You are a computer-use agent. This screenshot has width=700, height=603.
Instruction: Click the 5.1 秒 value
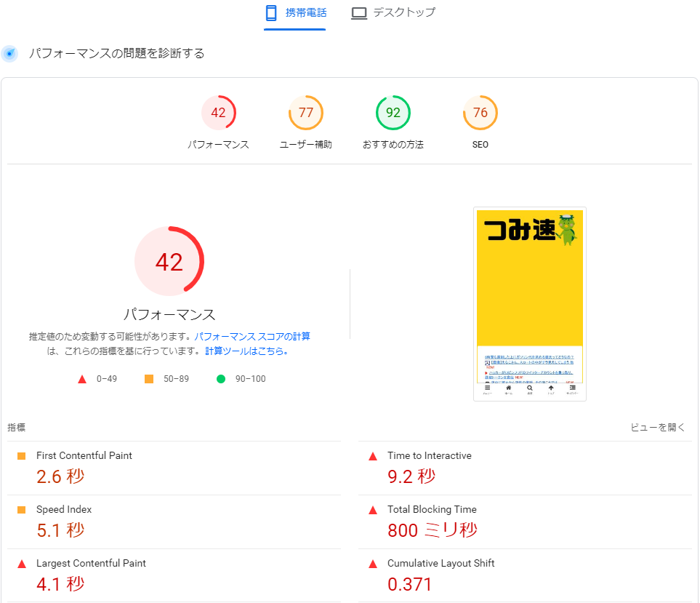[60, 531]
